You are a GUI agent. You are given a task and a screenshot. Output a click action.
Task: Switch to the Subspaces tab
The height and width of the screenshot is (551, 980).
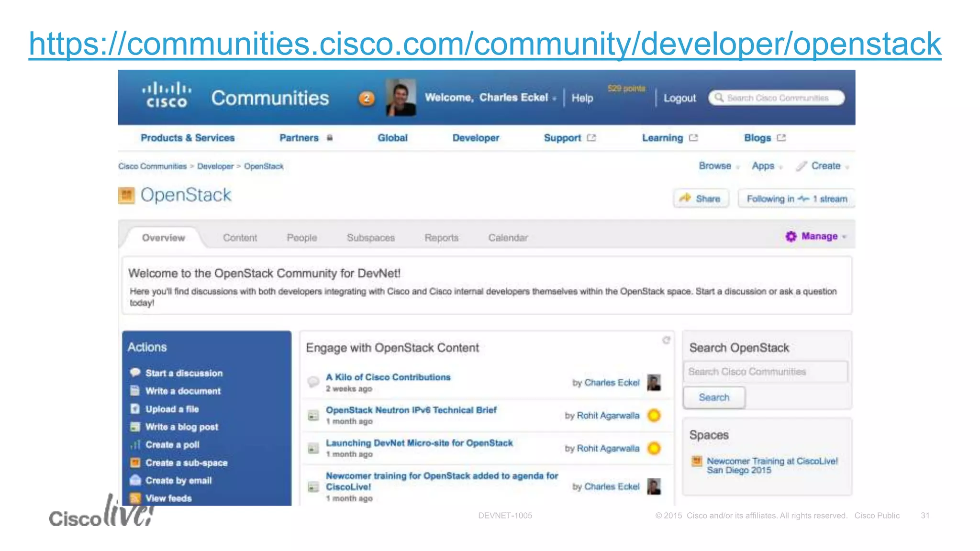370,238
